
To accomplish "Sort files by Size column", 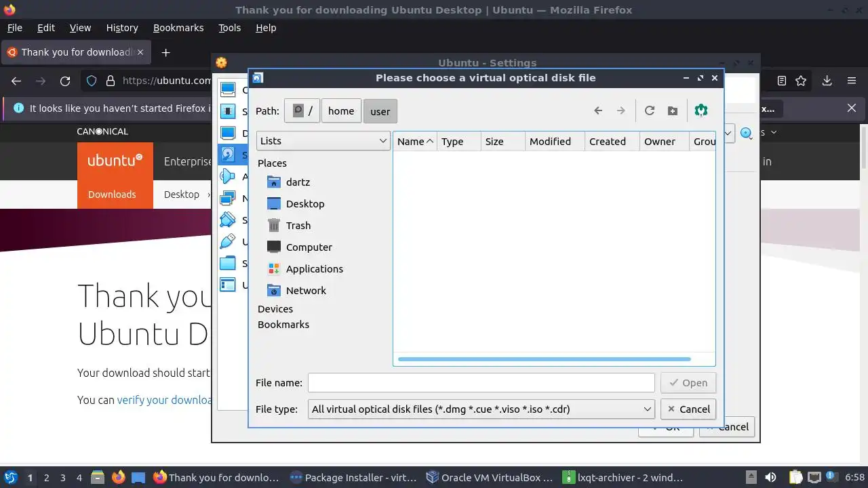I will (502, 142).
